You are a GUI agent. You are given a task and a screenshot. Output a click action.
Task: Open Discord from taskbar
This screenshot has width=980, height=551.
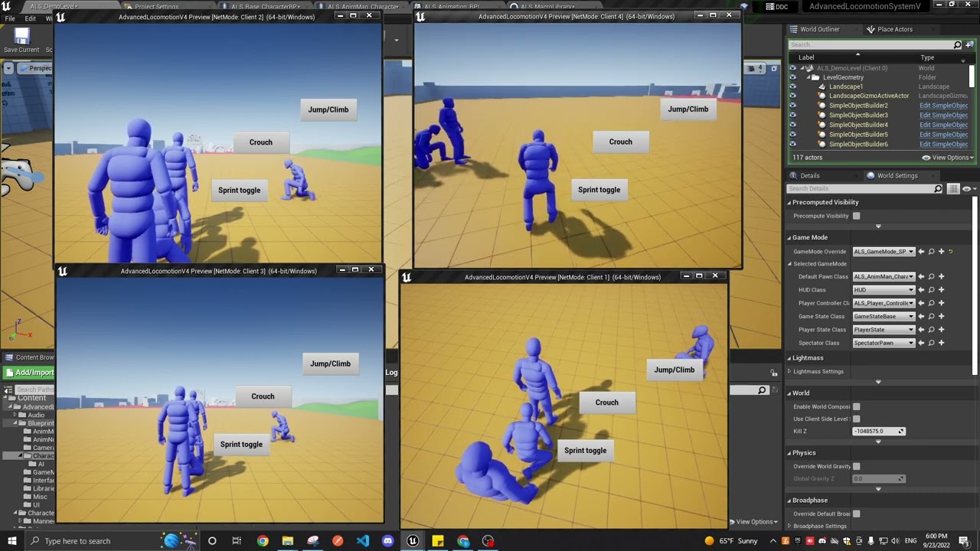[387, 541]
